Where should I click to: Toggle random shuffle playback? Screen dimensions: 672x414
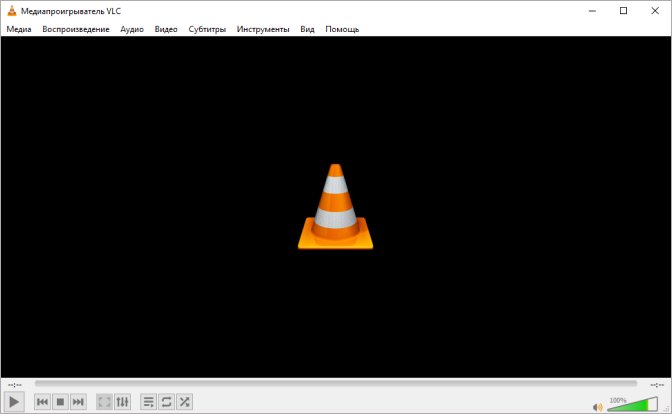click(184, 402)
